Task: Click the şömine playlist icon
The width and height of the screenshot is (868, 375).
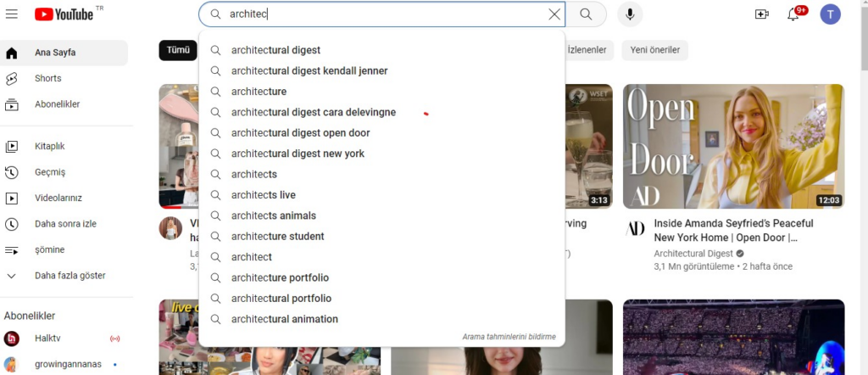Action: coord(12,250)
